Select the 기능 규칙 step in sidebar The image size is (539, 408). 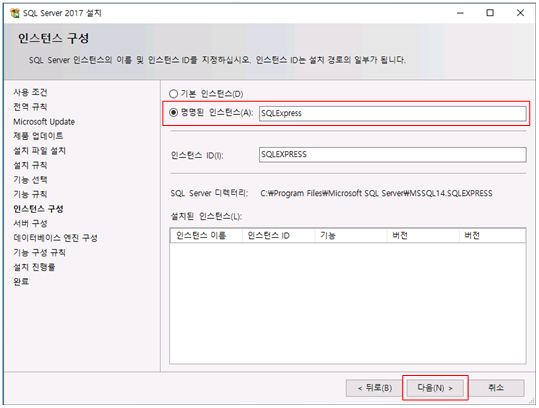tap(30, 195)
